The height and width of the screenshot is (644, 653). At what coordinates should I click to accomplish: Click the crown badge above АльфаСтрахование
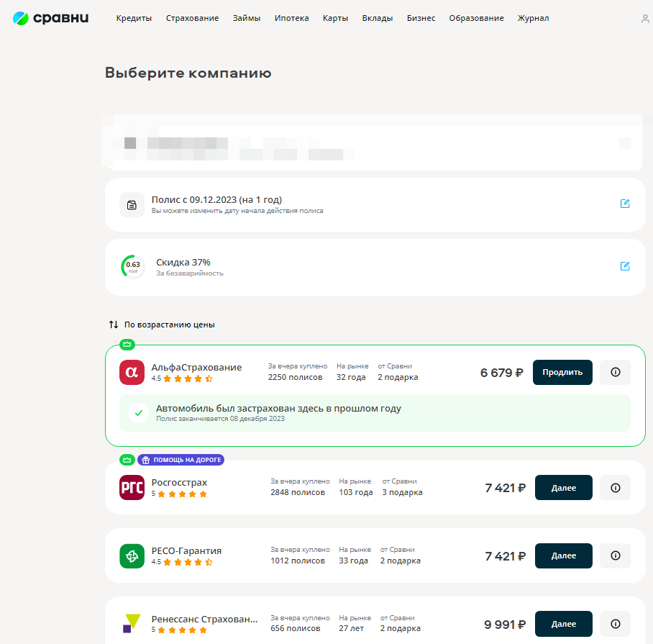(127, 344)
